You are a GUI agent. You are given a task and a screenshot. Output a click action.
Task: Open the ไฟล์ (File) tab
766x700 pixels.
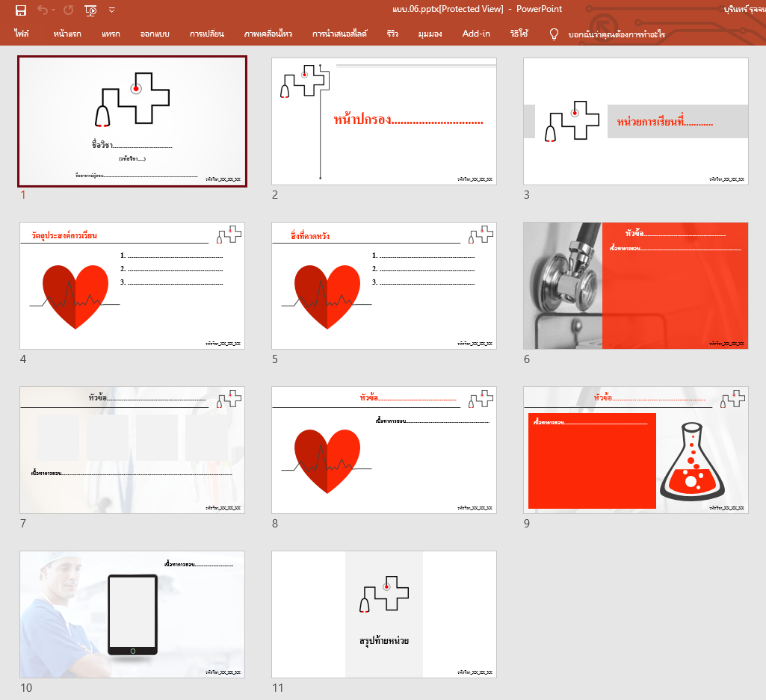pos(21,34)
